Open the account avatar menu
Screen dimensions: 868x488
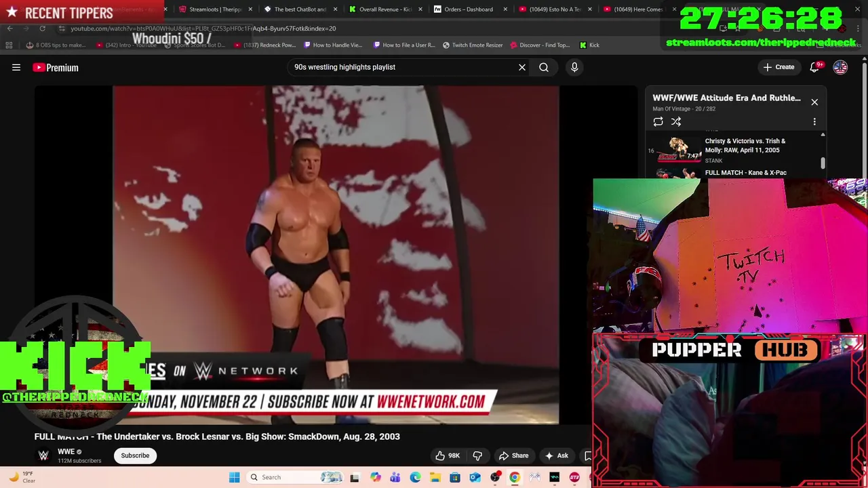click(840, 67)
